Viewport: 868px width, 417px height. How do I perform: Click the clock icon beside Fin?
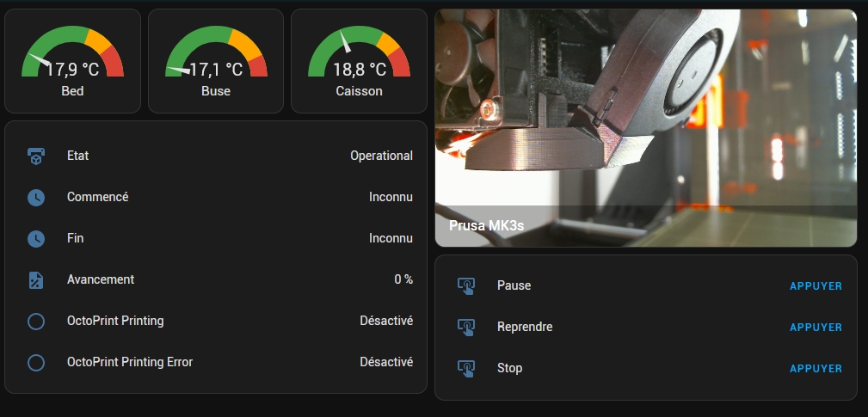tap(36, 238)
